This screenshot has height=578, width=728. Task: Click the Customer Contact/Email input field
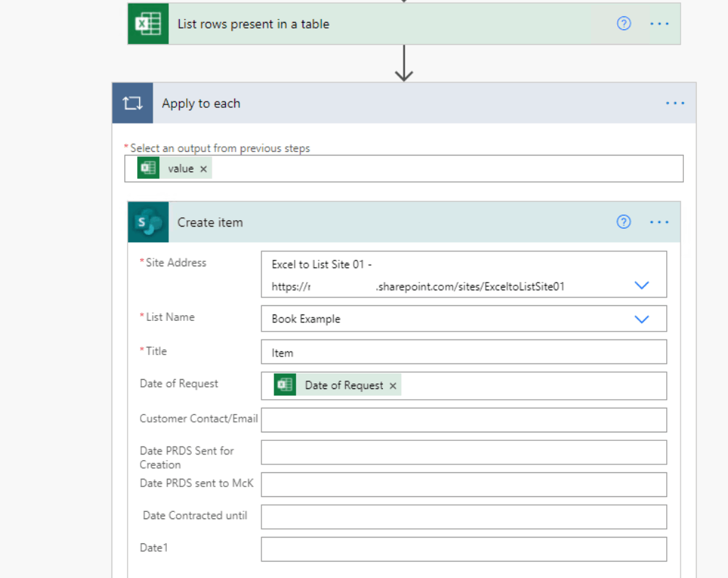464,420
